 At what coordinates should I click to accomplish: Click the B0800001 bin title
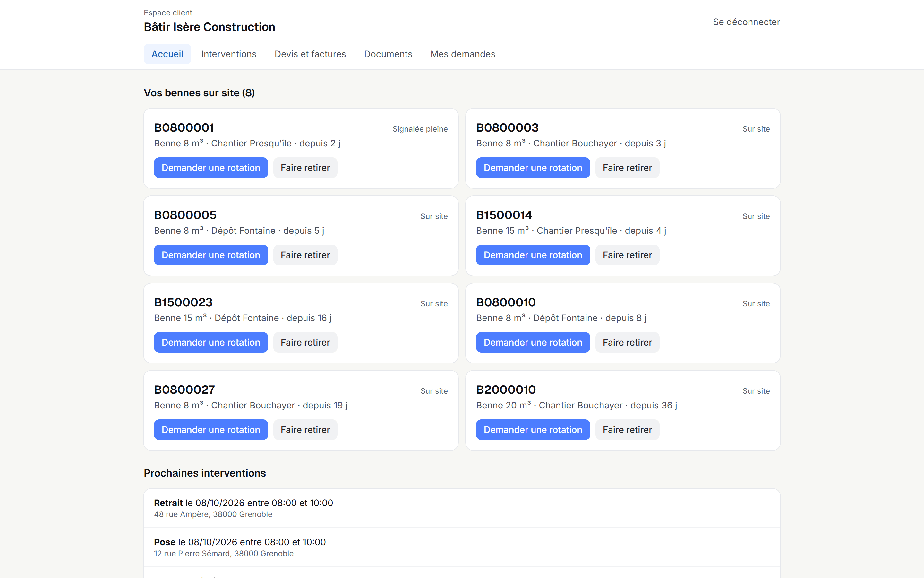pyautogui.click(x=184, y=128)
